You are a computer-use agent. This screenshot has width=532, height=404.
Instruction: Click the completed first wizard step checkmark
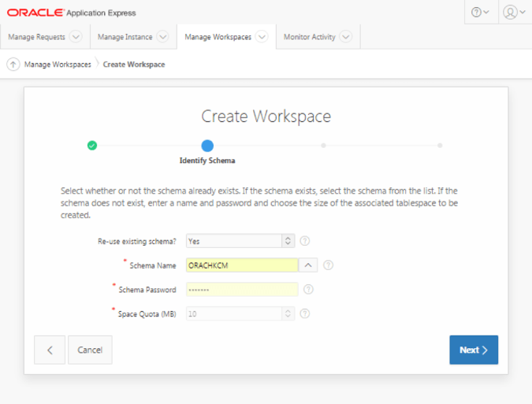coord(92,146)
